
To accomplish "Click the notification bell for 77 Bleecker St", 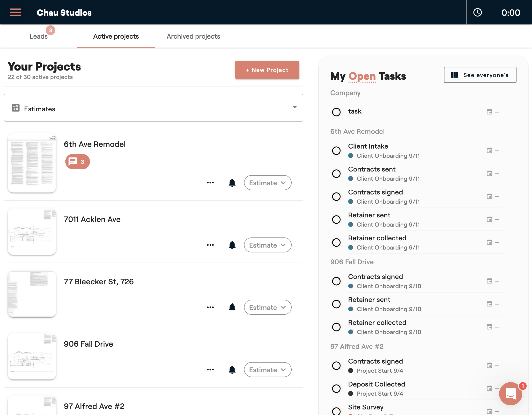I will click(x=232, y=307).
